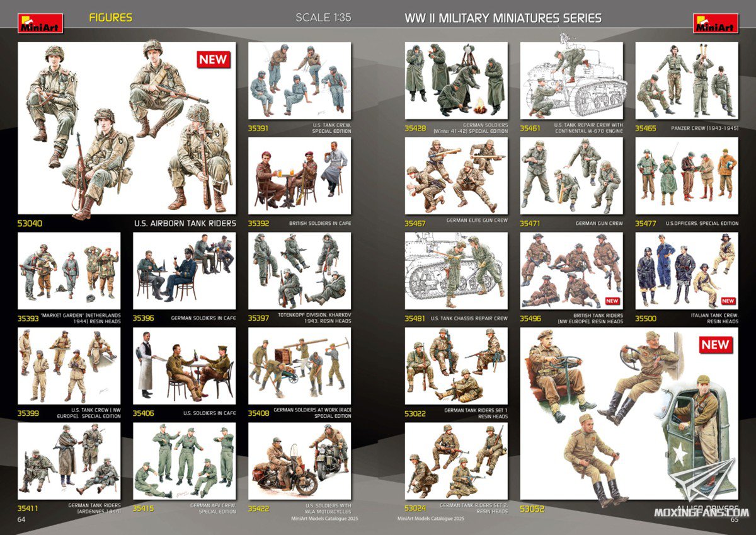Click the SCALE 1:35 label

point(323,18)
